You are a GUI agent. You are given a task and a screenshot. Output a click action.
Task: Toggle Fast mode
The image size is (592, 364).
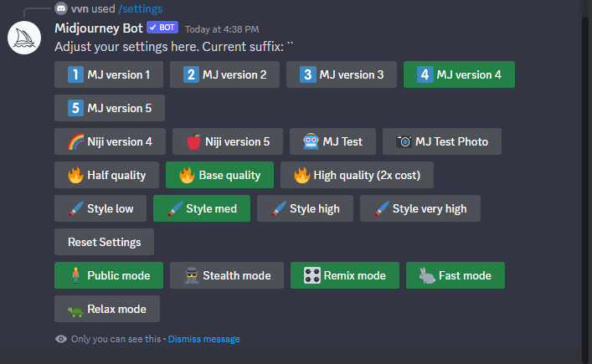[456, 275]
